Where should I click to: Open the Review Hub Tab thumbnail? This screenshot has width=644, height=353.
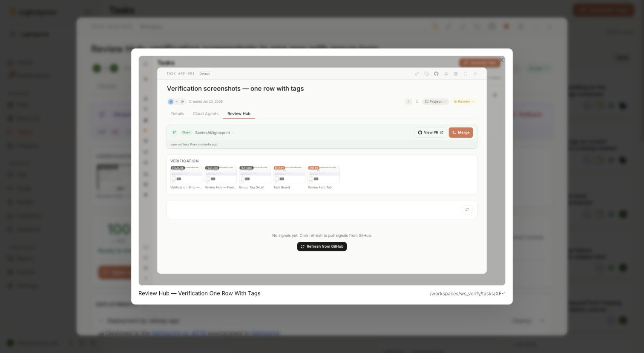point(324,175)
